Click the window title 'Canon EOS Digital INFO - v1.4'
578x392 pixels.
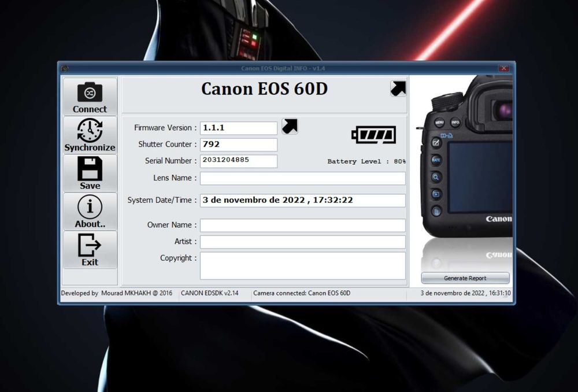click(283, 68)
